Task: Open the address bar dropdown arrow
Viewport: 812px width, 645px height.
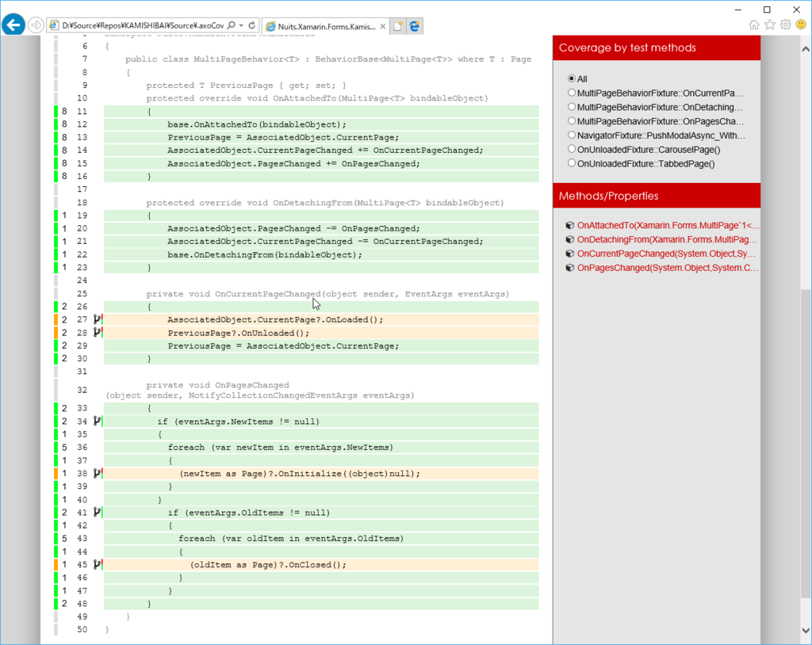Action: point(241,25)
